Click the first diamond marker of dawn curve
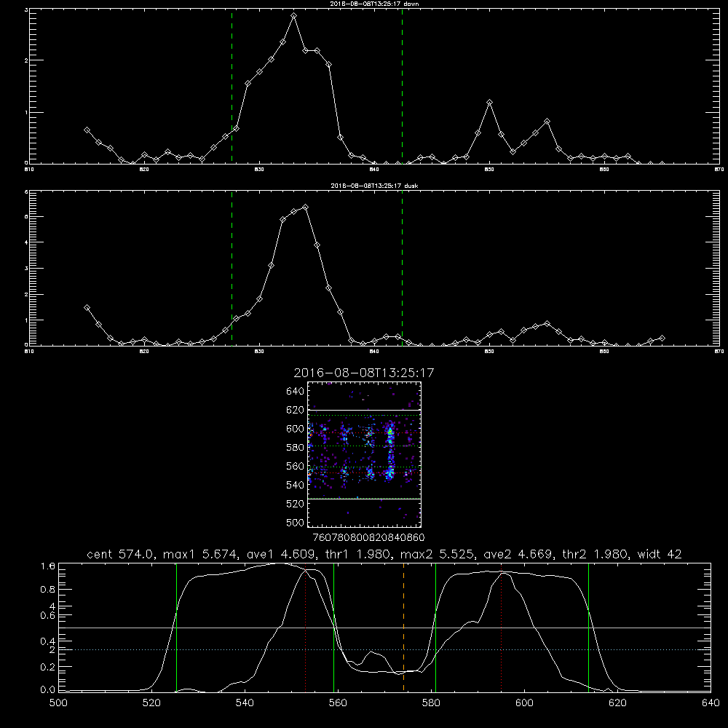 pyautogui.click(x=87, y=130)
